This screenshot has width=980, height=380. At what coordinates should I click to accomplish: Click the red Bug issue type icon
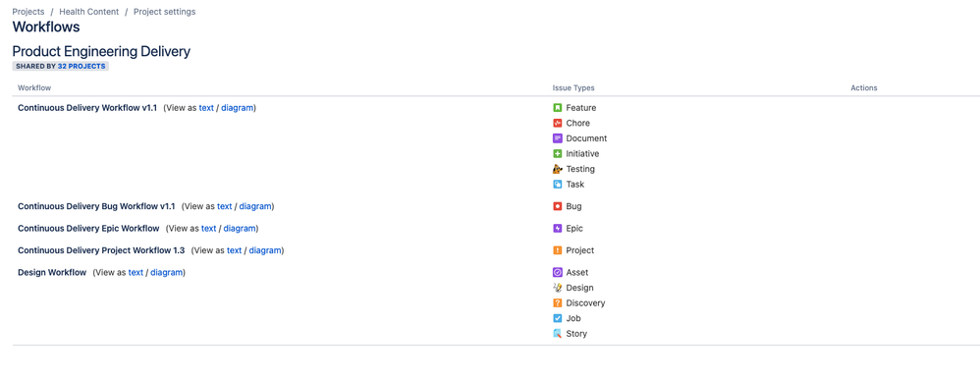click(558, 206)
